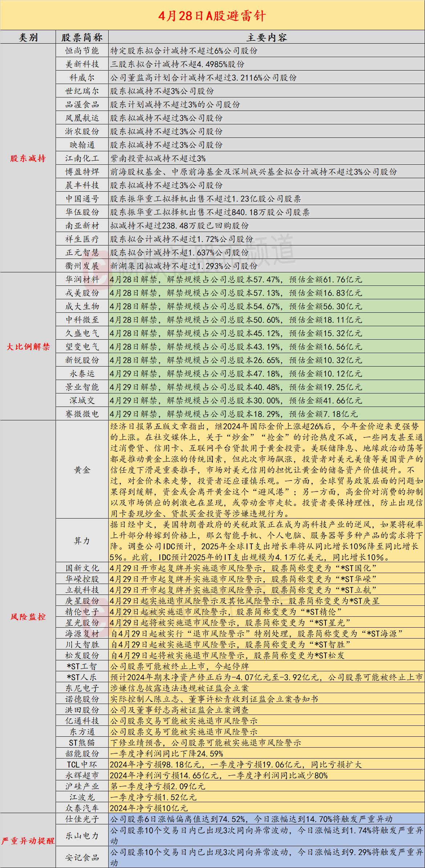425x868 pixels.
Task: Click the stock name 赛微微电
Action: [82, 414]
